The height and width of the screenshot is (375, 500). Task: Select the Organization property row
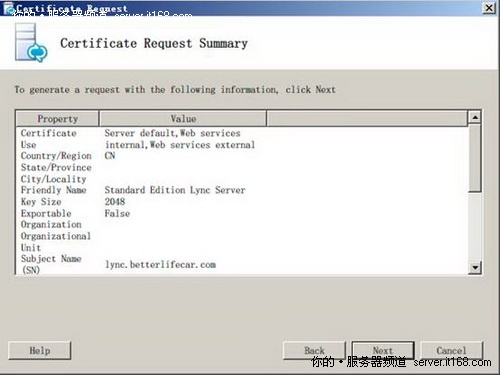click(x=241, y=224)
